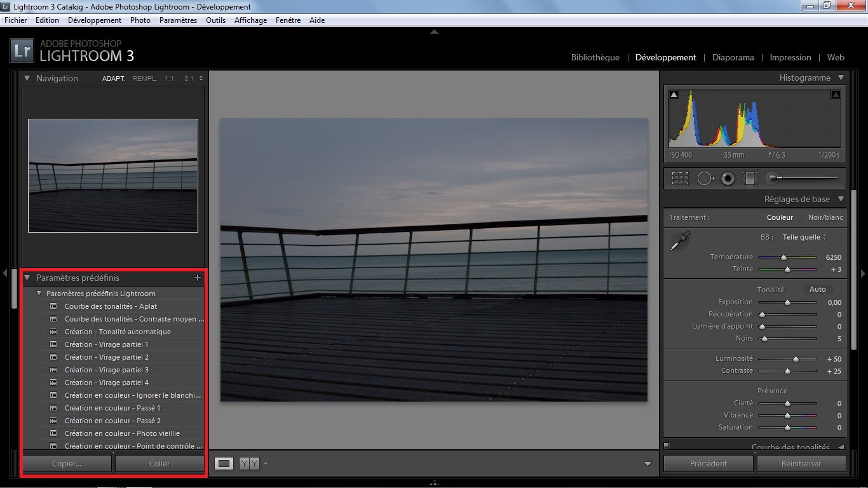Viewport: 868px width, 488px height.
Task: Select the Graduated Filter tool
Action: tap(750, 179)
